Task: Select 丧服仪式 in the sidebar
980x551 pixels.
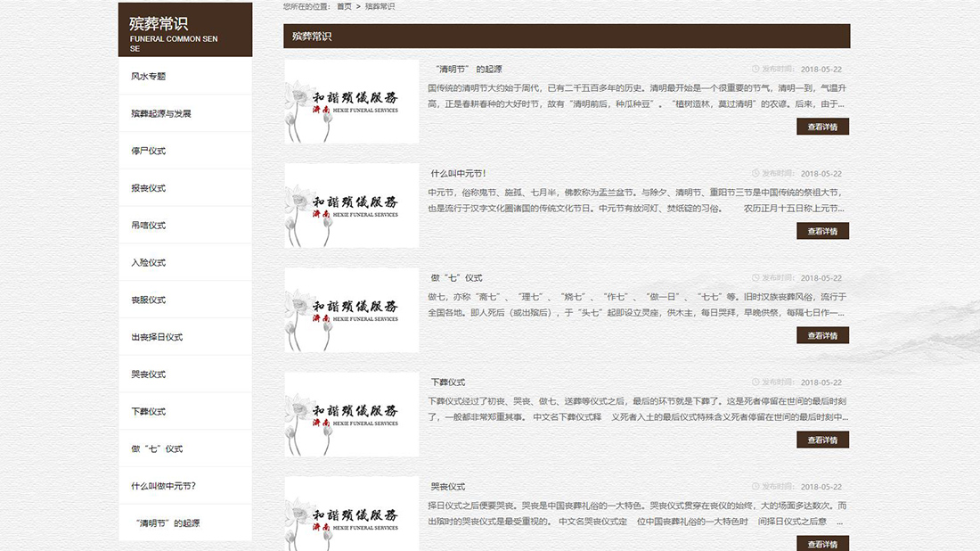Action: (151, 300)
